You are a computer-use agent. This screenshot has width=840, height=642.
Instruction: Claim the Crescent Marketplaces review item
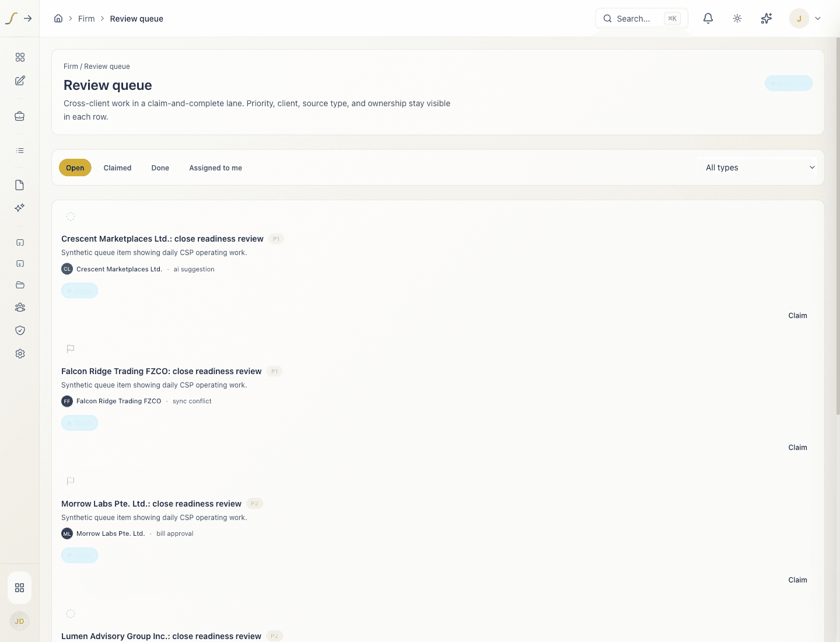[797, 316]
